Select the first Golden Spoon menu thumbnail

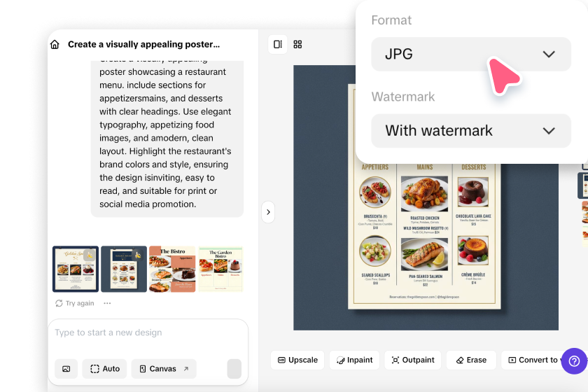pyautogui.click(x=76, y=269)
